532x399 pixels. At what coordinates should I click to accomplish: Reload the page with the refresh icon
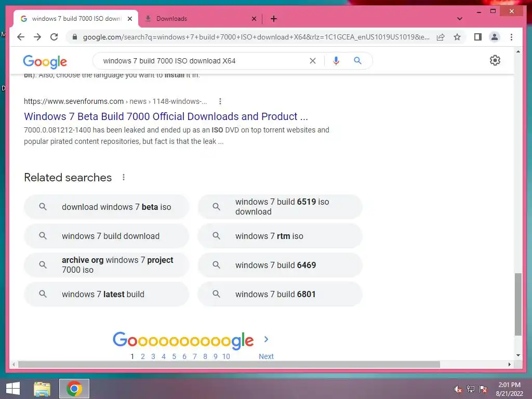pos(54,37)
